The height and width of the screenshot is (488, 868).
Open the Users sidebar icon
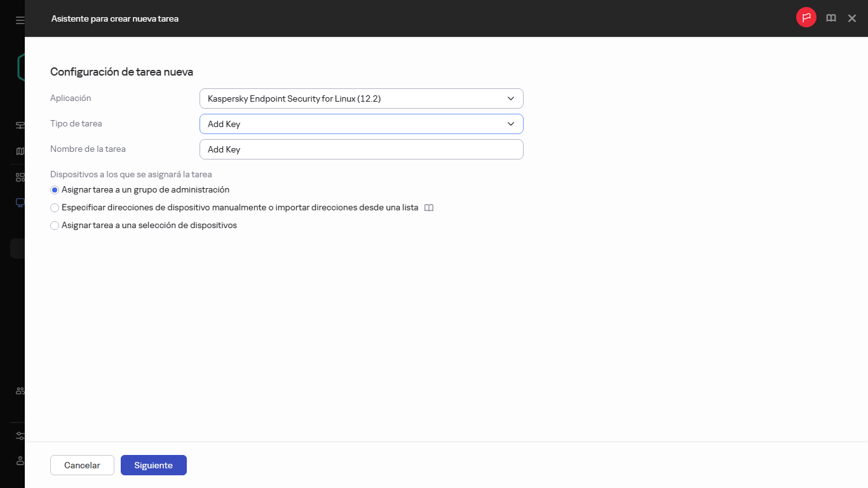point(18,390)
